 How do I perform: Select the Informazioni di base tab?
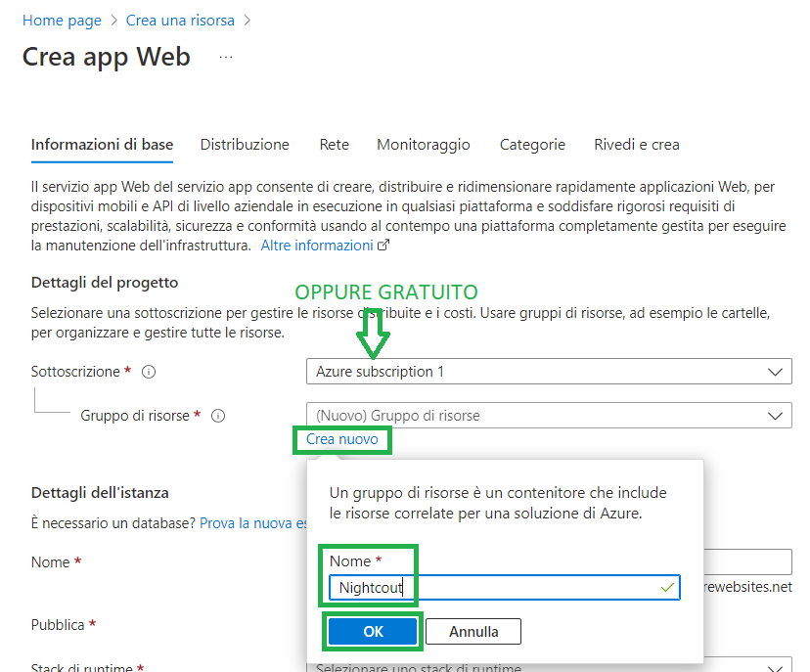pos(102,145)
